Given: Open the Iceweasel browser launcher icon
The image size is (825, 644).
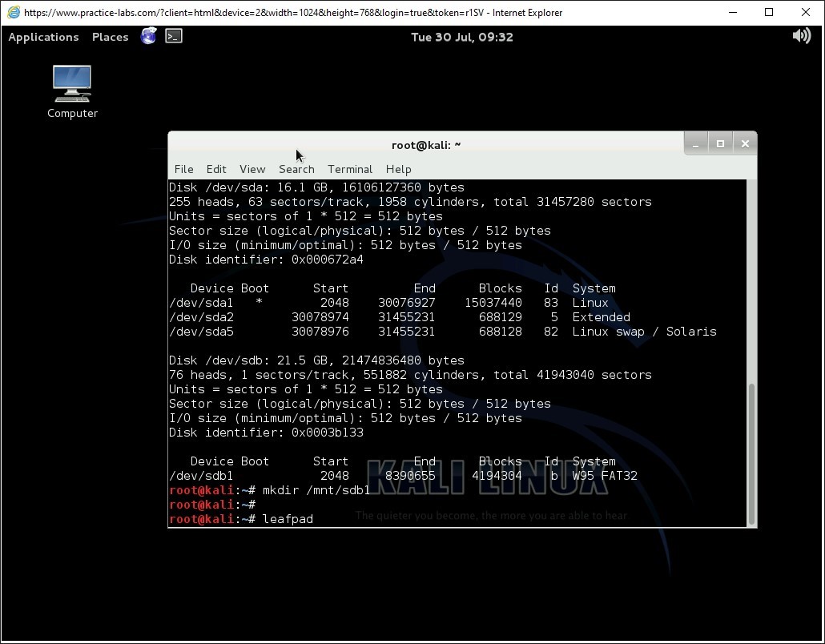Looking at the screenshot, I should pyautogui.click(x=148, y=36).
